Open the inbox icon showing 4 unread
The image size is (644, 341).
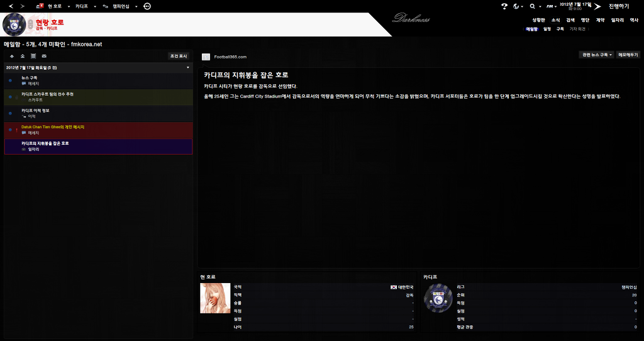point(40,6)
